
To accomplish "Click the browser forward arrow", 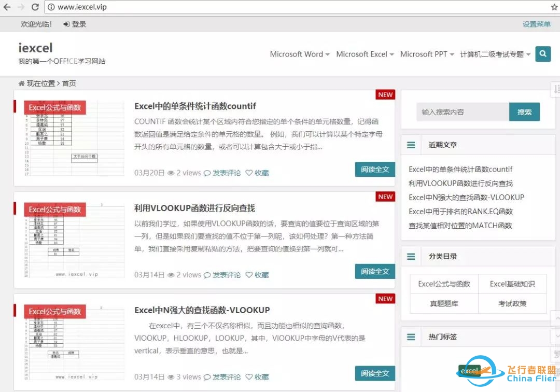I will click(x=21, y=7).
